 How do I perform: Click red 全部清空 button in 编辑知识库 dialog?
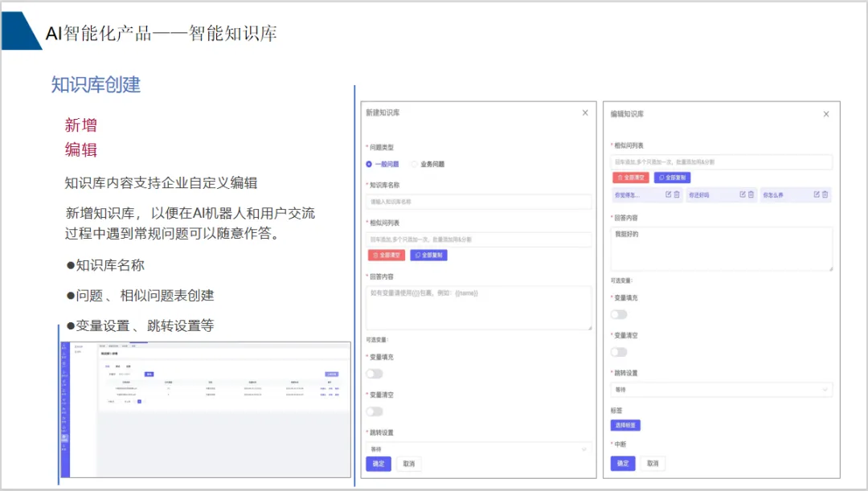[x=631, y=178]
